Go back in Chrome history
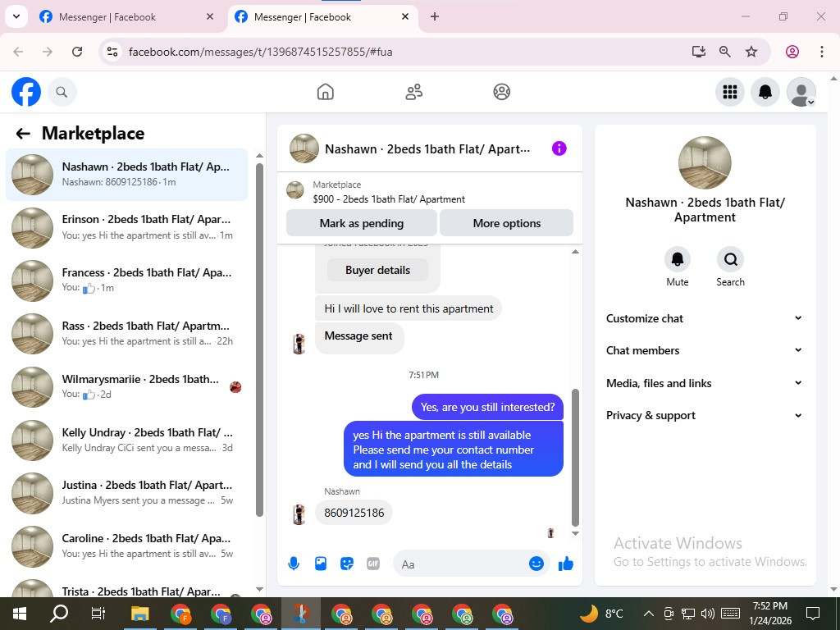Image resolution: width=840 pixels, height=630 pixels. pyautogui.click(x=18, y=52)
